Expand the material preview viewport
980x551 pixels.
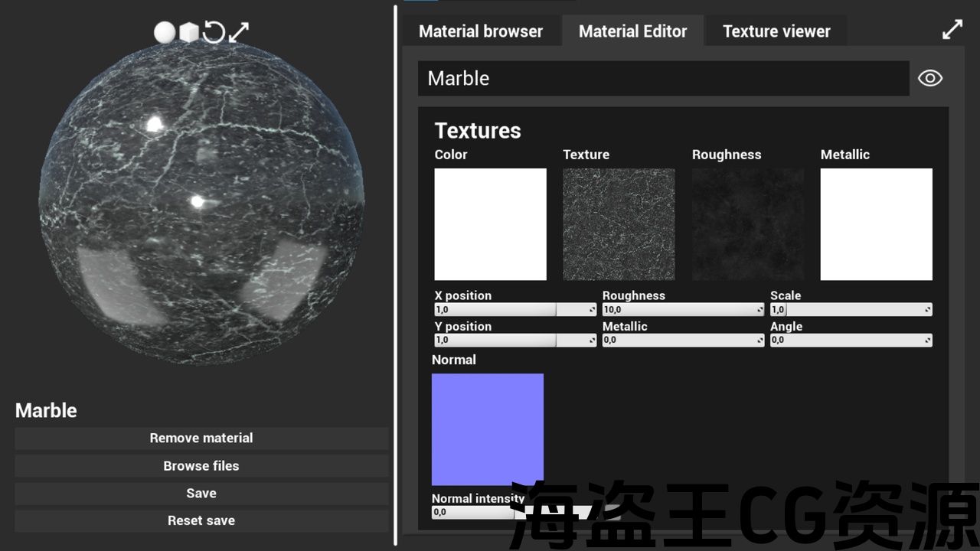click(239, 32)
